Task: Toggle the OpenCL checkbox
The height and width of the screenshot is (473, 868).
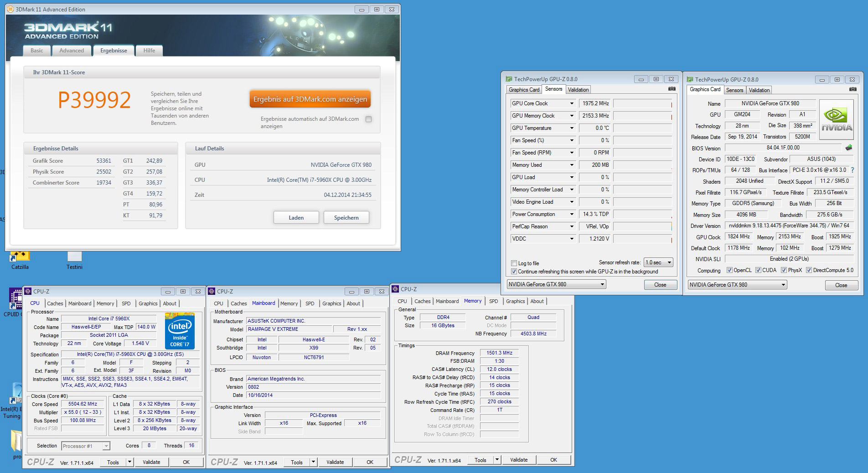Action: coord(729,270)
